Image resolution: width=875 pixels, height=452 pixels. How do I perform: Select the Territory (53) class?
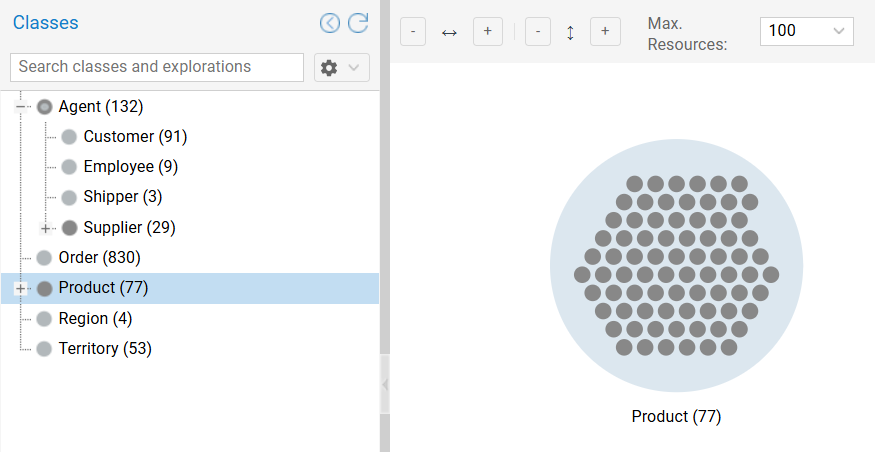(105, 349)
